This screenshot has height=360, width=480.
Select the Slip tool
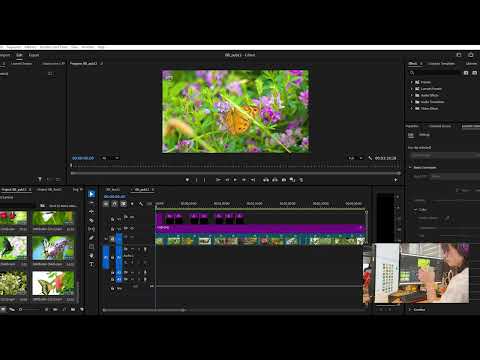(x=92, y=229)
